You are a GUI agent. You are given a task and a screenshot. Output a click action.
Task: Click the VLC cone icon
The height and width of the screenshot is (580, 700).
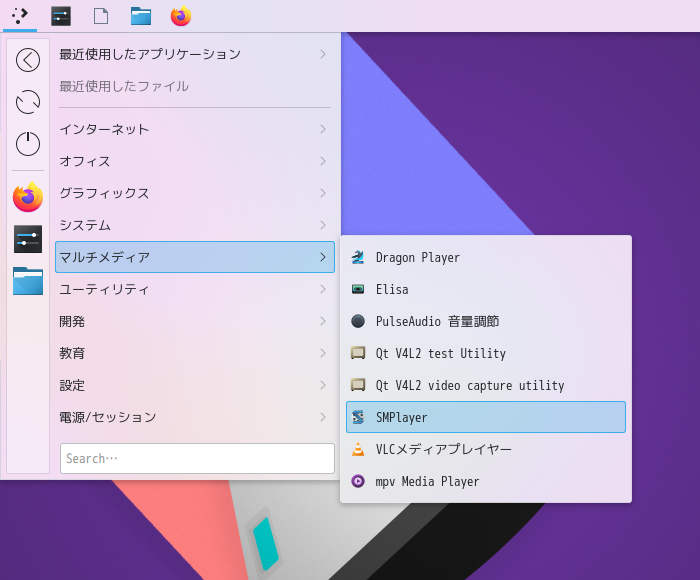point(358,449)
